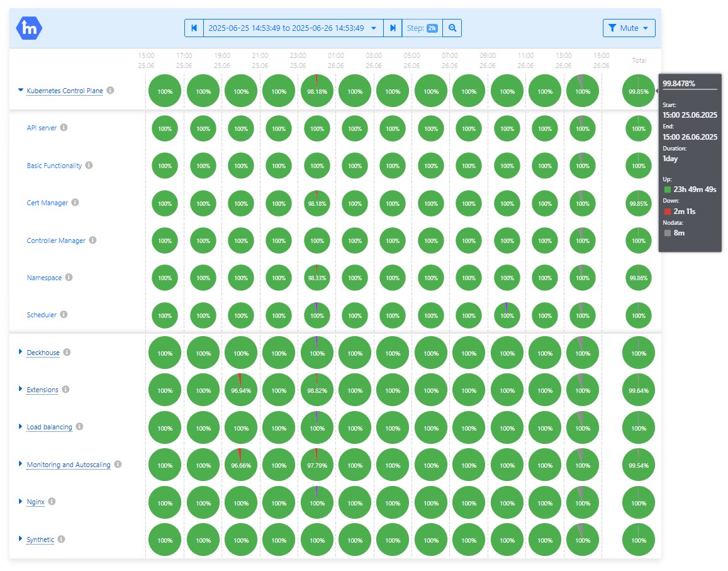Screen dimensions: 728x571
Task: Click Monitoring and Autoscaling 96.66% pie
Action: point(241,465)
